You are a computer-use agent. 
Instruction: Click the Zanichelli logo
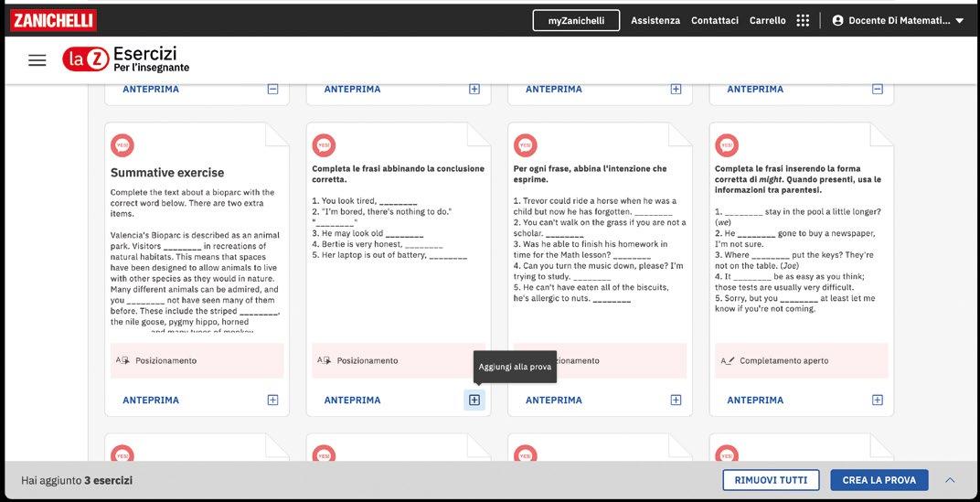[53, 21]
